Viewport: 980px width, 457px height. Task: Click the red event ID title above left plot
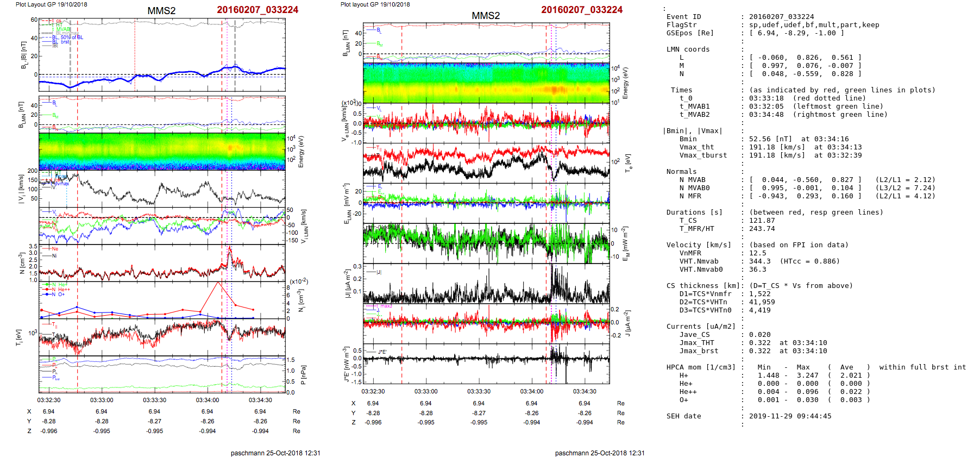pos(257,10)
